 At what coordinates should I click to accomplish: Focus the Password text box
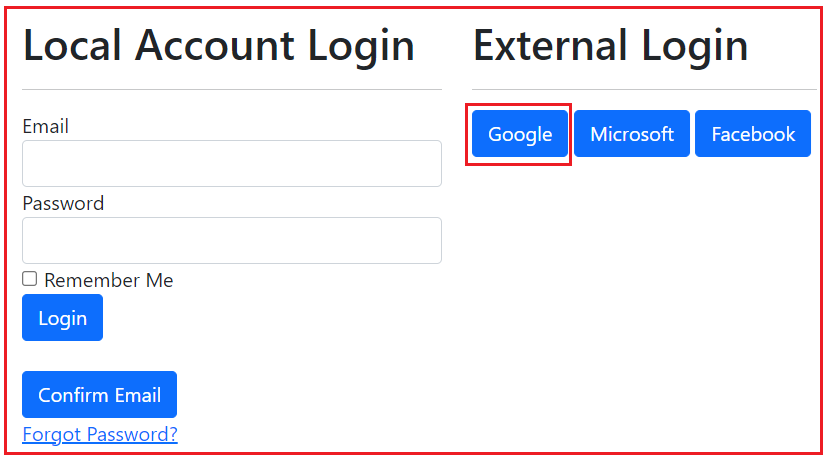pyautogui.click(x=231, y=240)
